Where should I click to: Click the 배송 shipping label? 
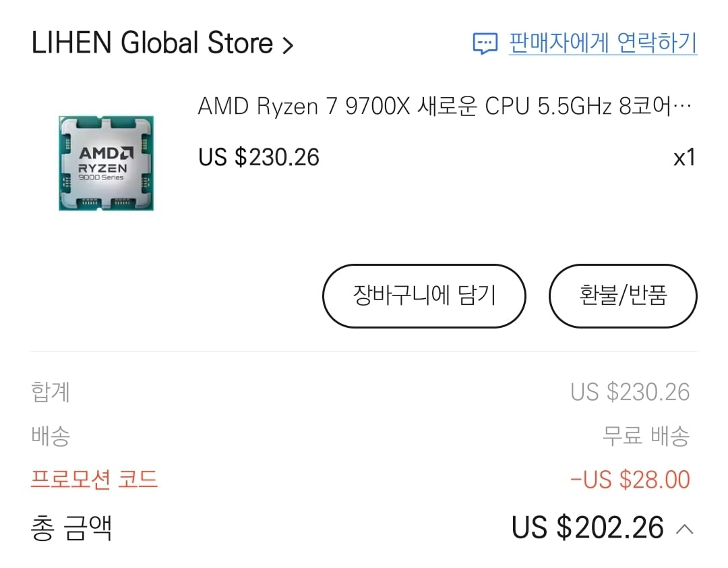coord(51,436)
